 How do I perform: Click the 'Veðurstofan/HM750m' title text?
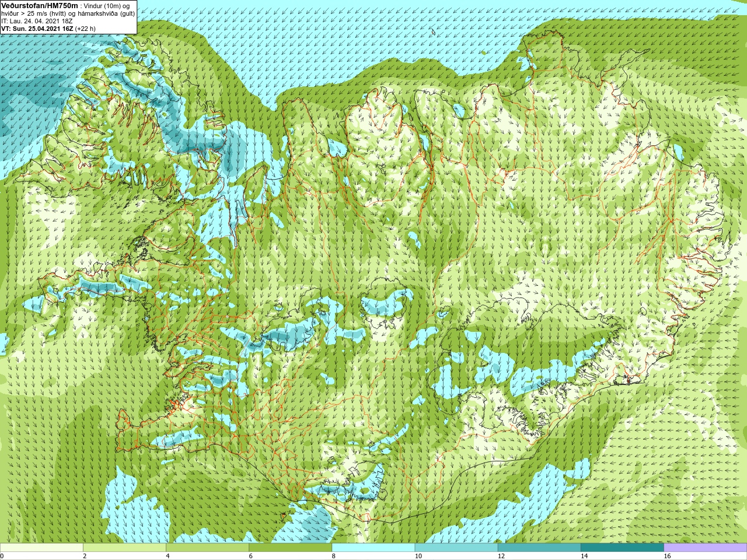click(40, 5)
